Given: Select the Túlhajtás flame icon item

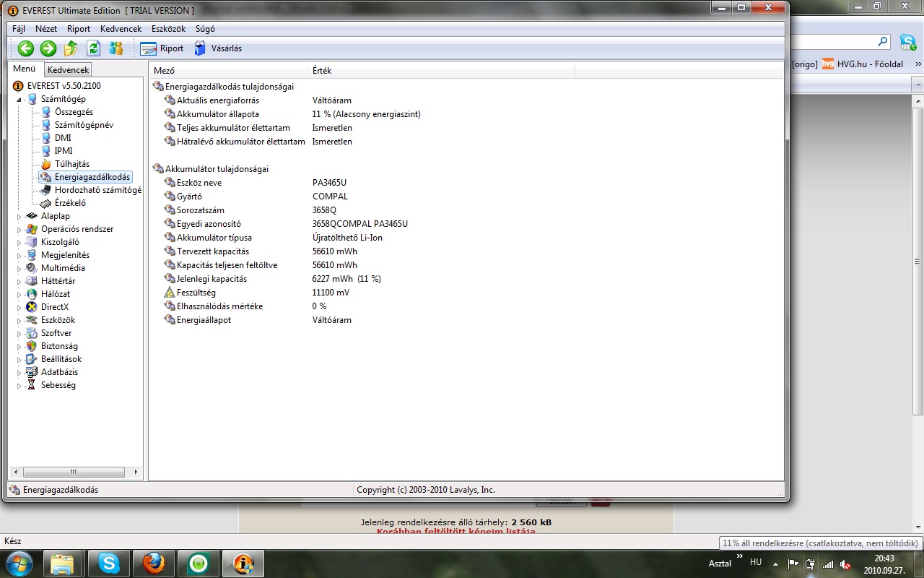Looking at the screenshot, I should [x=46, y=164].
